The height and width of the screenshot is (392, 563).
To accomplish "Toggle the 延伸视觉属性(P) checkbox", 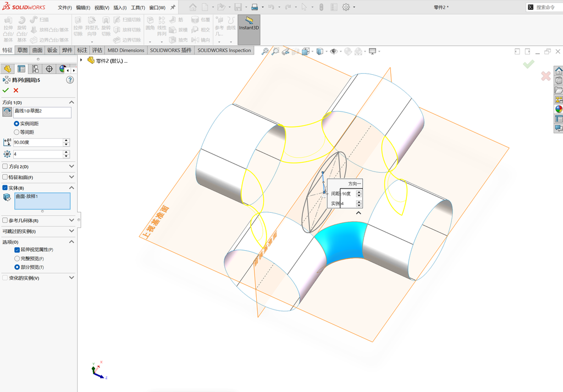I will click(x=17, y=250).
